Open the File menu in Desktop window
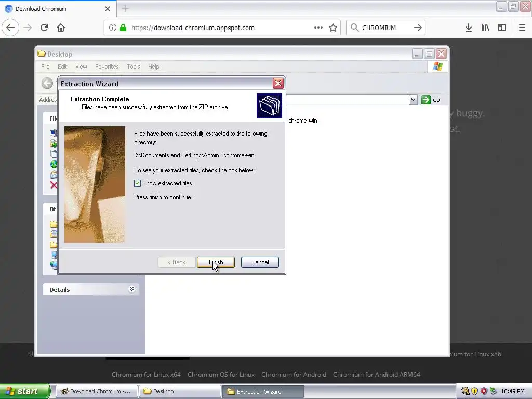The image size is (532, 399). click(45, 66)
